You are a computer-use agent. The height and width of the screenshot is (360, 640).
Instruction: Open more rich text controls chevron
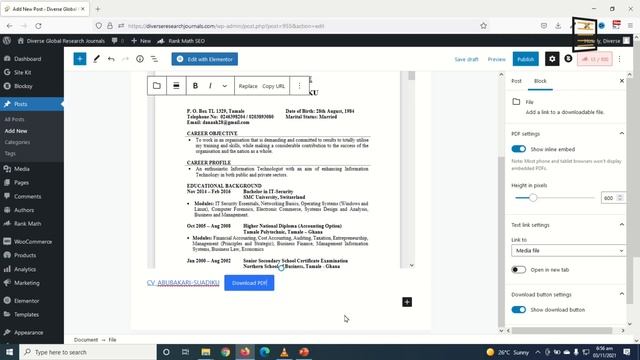coord(224,86)
